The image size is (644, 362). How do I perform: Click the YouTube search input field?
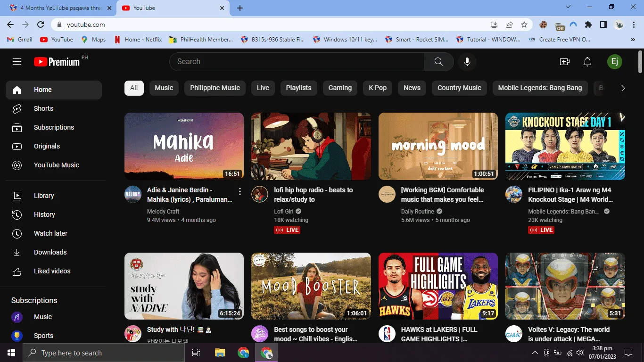[x=297, y=62]
